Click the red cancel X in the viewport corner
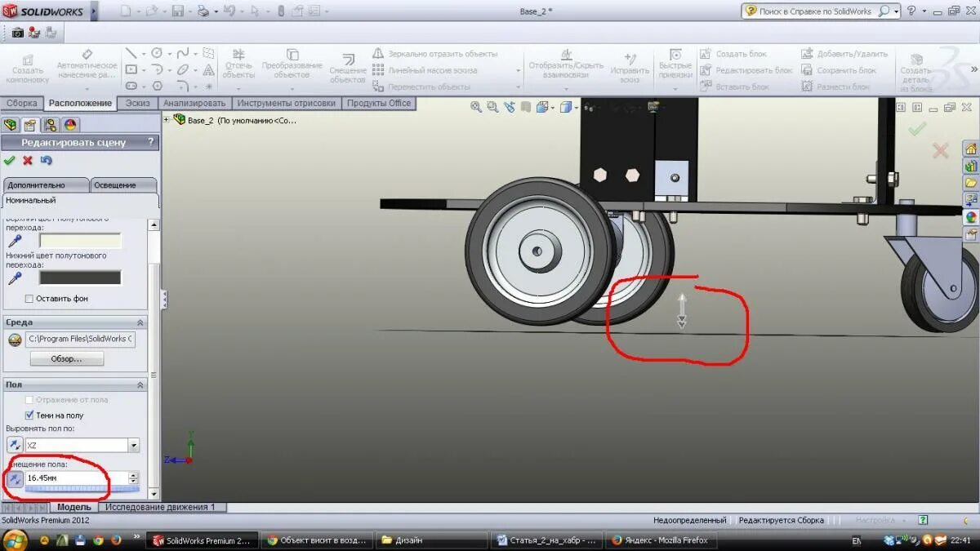Viewport: 980px width, 551px height. point(941,150)
